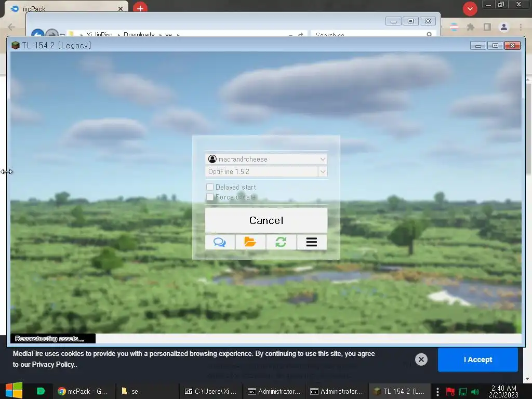532x399 pixels.
Task: Show hidden tray icons with dots
Action: 437,392
